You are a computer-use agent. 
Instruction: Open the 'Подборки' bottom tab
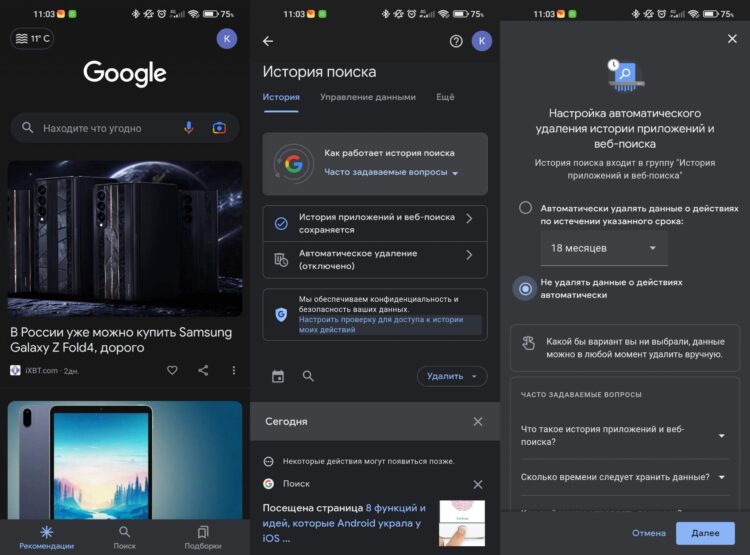tap(203, 537)
